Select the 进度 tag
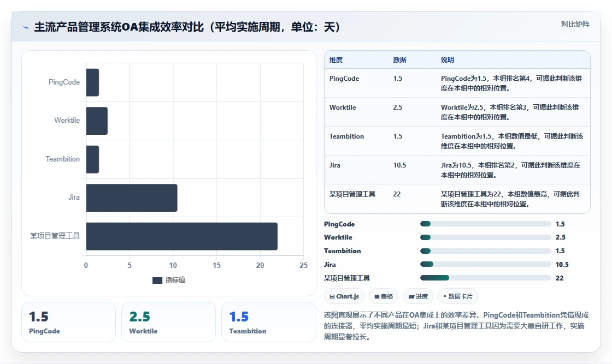This screenshot has height=364, width=612. click(x=418, y=296)
